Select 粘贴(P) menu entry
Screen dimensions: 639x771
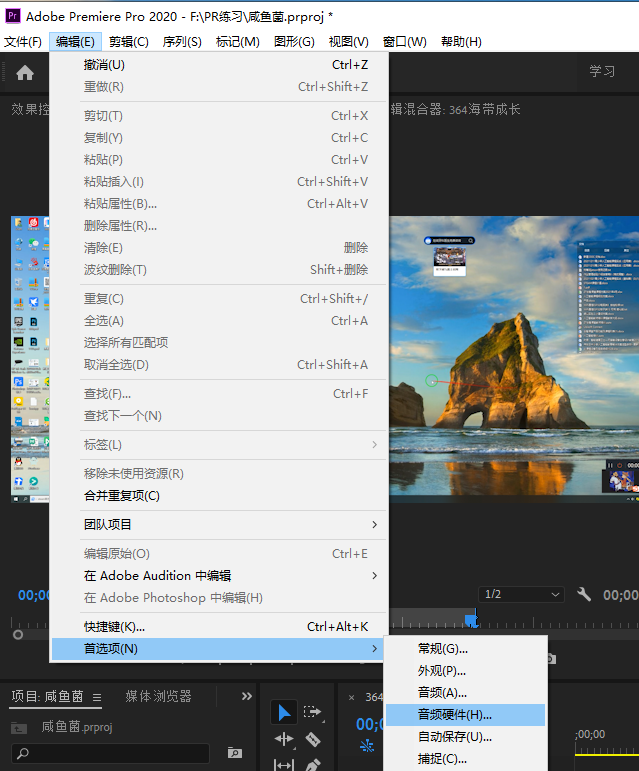tap(218, 160)
